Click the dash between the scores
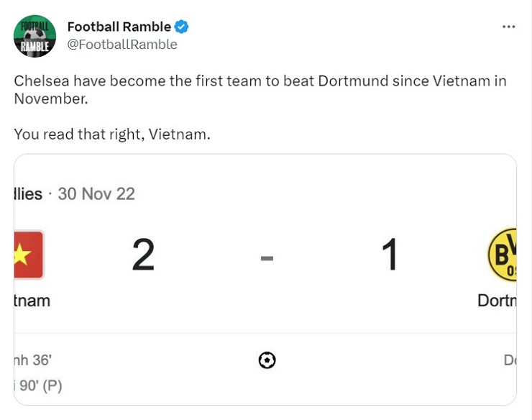This screenshot has height=420, width=532. 267,257
